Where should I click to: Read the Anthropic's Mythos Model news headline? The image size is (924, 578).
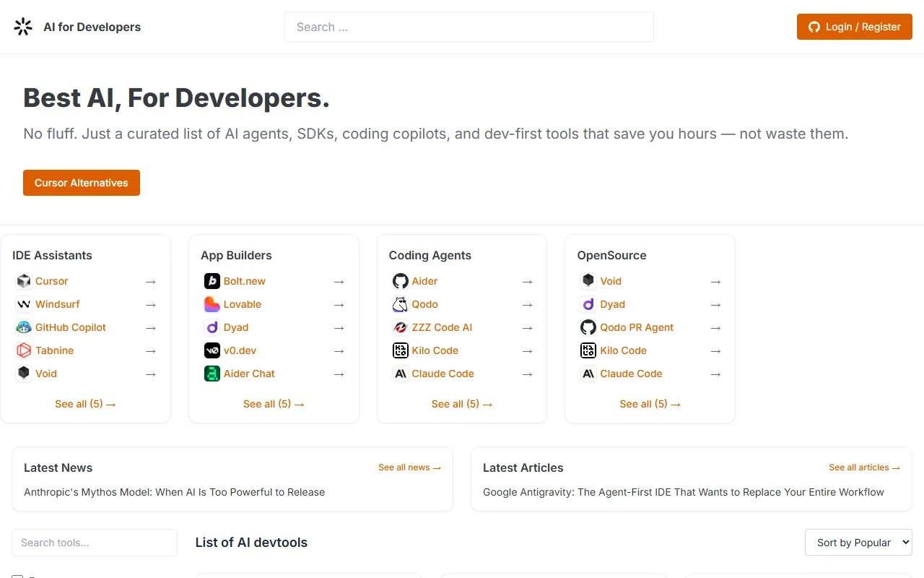tap(175, 492)
